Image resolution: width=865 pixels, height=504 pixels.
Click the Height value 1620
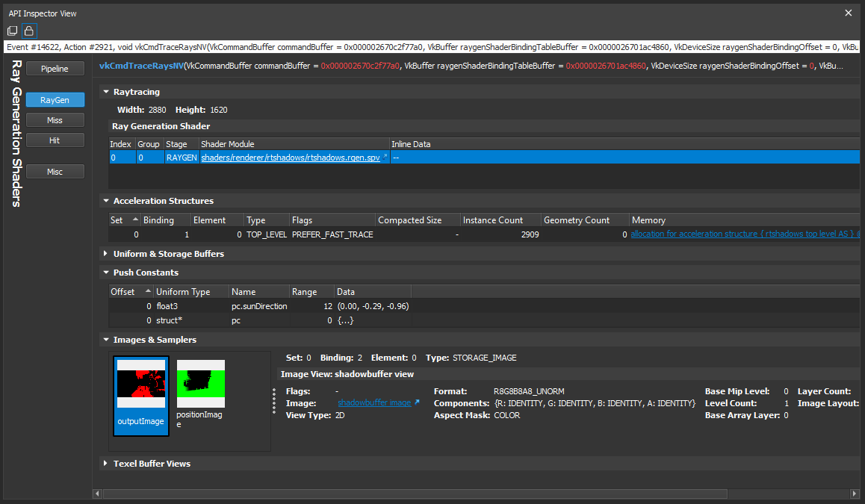click(x=218, y=110)
